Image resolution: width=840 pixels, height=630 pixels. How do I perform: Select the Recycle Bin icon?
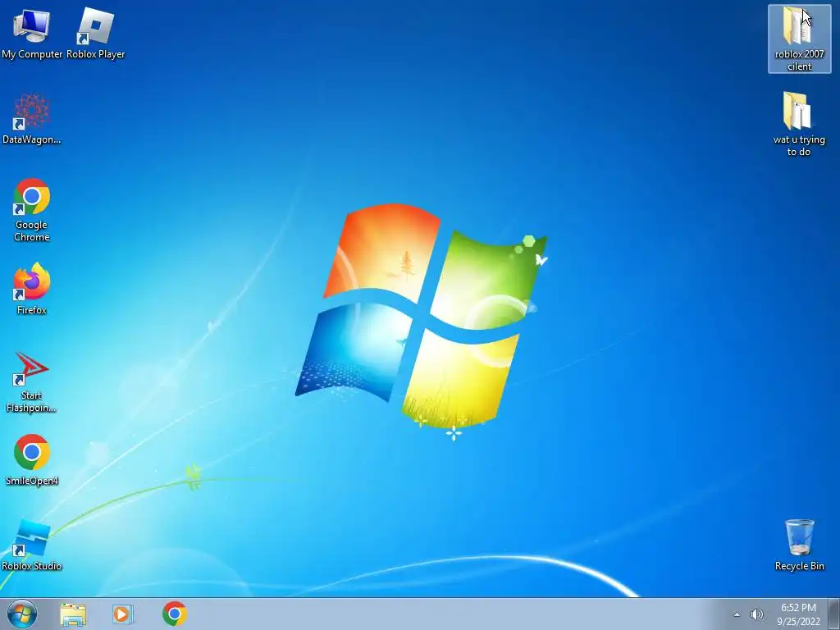pyautogui.click(x=799, y=546)
